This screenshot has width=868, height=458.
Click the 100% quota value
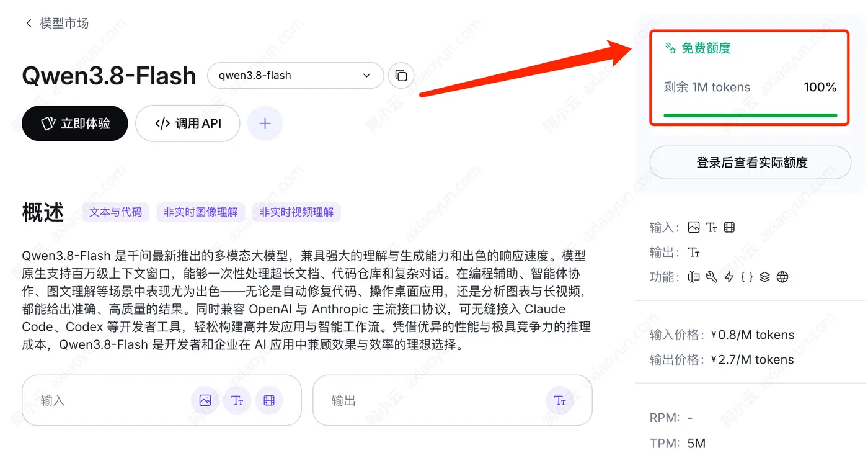pyautogui.click(x=820, y=88)
